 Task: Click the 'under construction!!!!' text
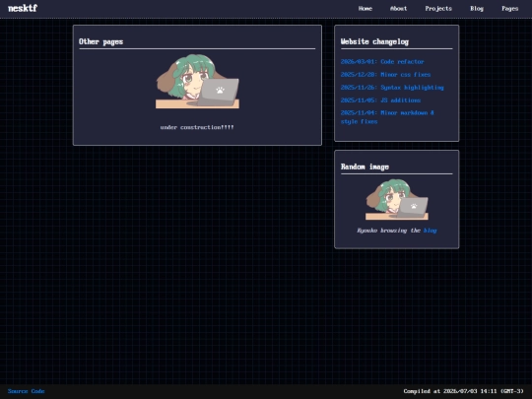[197, 127]
